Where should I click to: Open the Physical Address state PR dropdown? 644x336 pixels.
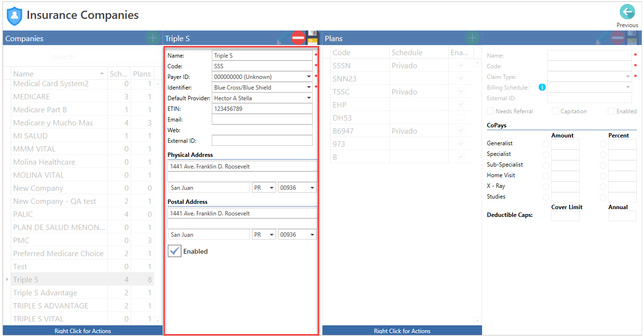tap(272, 187)
